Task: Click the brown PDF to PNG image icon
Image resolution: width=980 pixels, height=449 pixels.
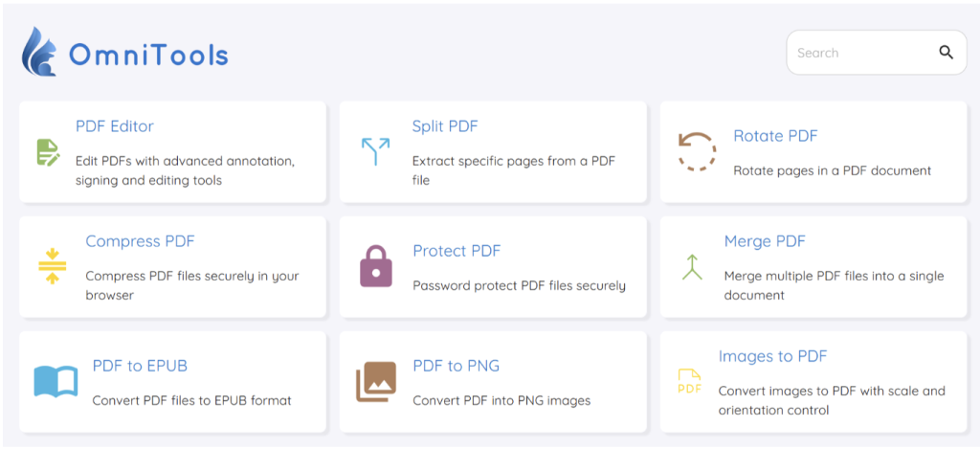Action: coord(376,381)
